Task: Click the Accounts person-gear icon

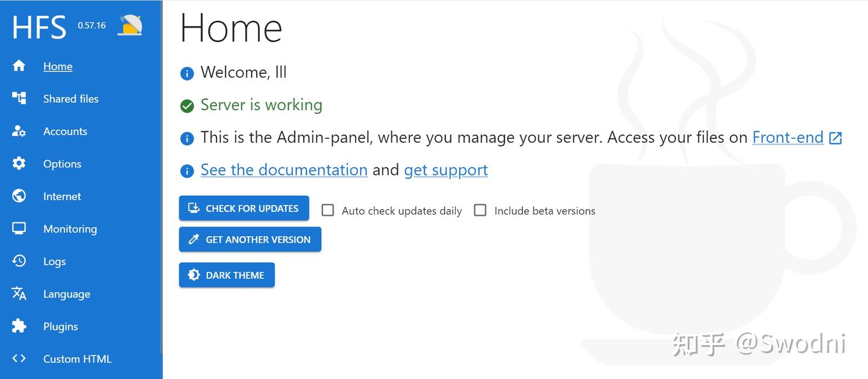Action: [19, 131]
